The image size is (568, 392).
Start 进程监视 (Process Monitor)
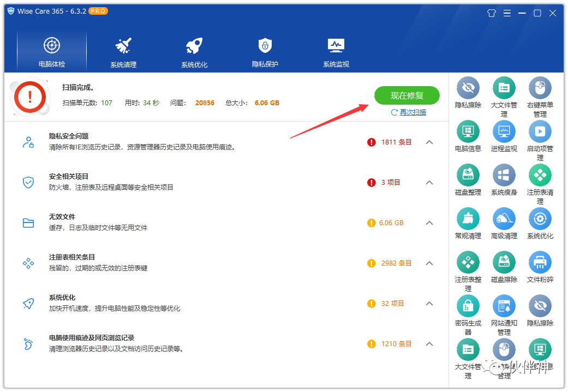point(504,131)
